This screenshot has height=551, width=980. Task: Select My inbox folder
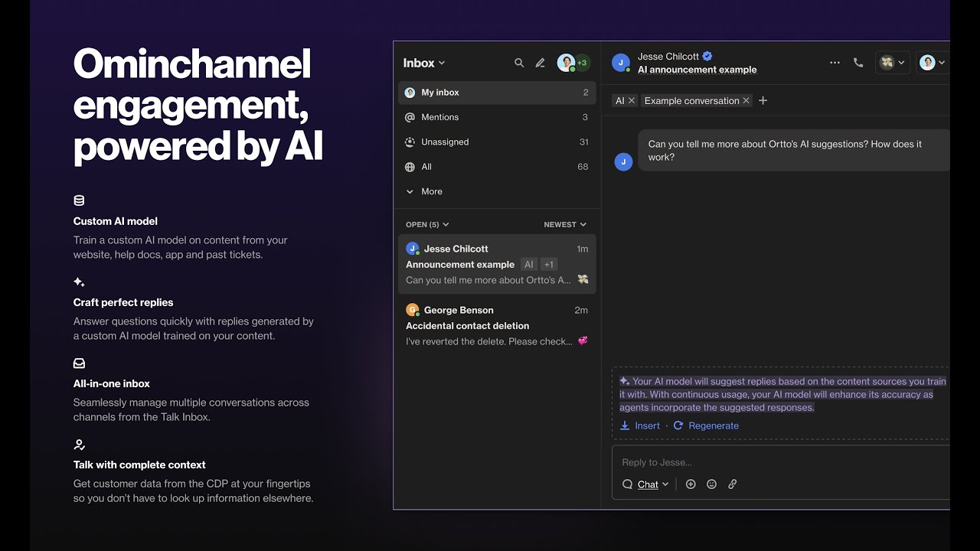pos(497,93)
